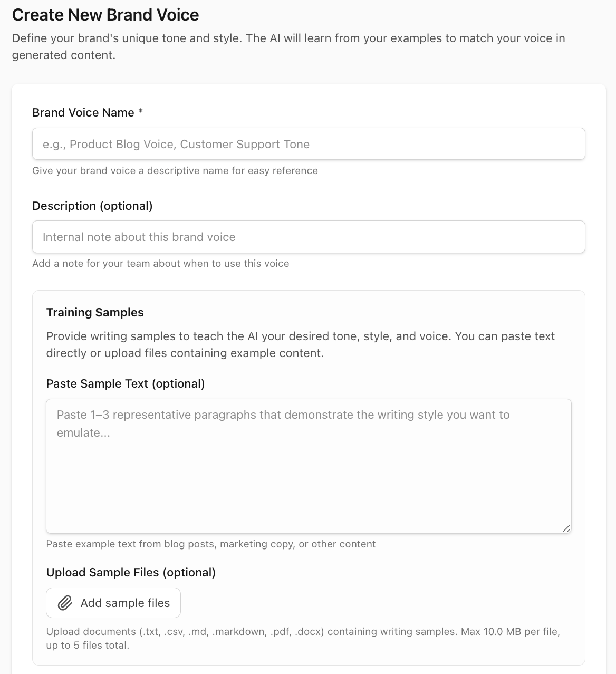The height and width of the screenshot is (674, 616).
Task: Click the Description field
Action: click(x=309, y=237)
